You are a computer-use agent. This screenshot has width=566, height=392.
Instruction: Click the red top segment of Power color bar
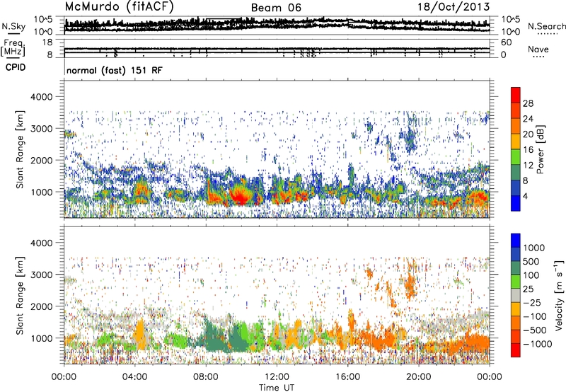[x=516, y=95]
